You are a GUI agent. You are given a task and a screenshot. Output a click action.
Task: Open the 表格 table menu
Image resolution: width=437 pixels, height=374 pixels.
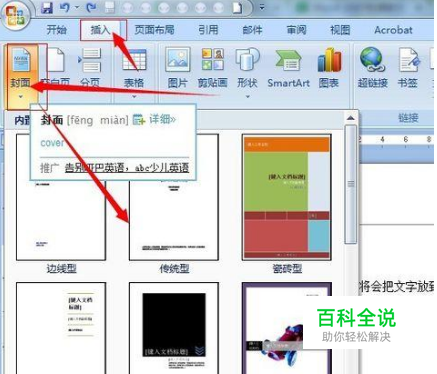click(134, 69)
